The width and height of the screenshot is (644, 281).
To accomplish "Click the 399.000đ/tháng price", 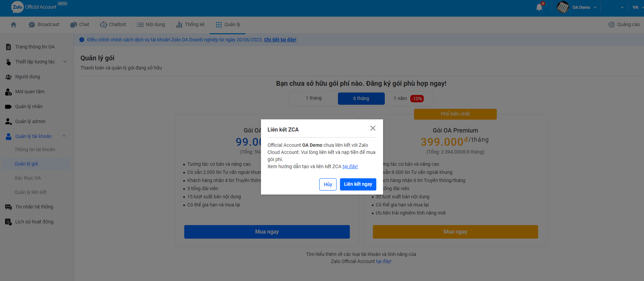I will click(x=455, y=141).
